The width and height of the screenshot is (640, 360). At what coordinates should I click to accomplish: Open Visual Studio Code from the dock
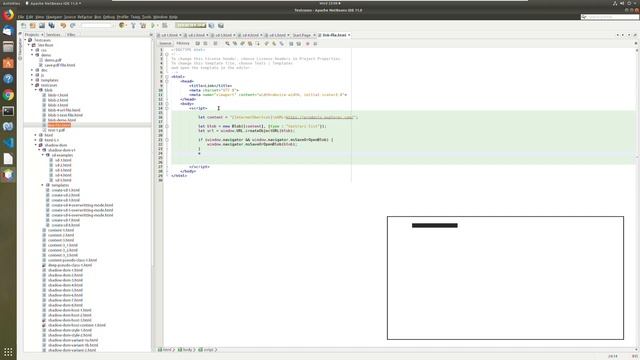tap(8, 143)
